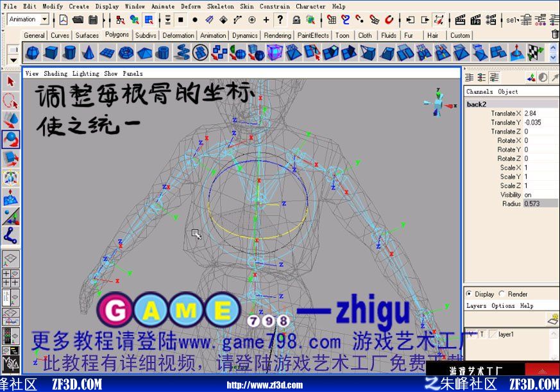The width and height of the screenshot is (560, 392).
Task: Click the Open Scene folder icon
Action: point(78,20)
